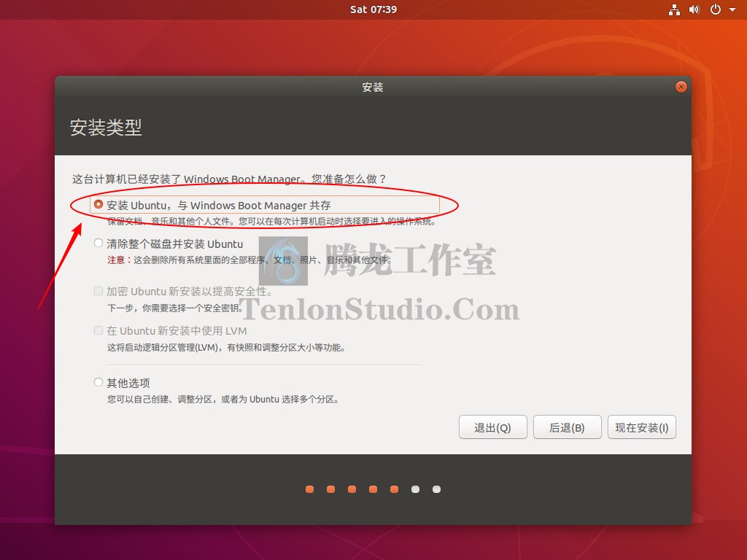Click the LVM description text line
The image size is (747, 560).
[x=226, y=348]
